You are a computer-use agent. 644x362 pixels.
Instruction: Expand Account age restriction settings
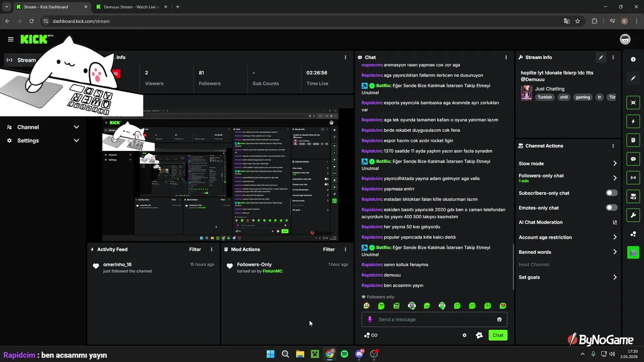tap(615, 237)
